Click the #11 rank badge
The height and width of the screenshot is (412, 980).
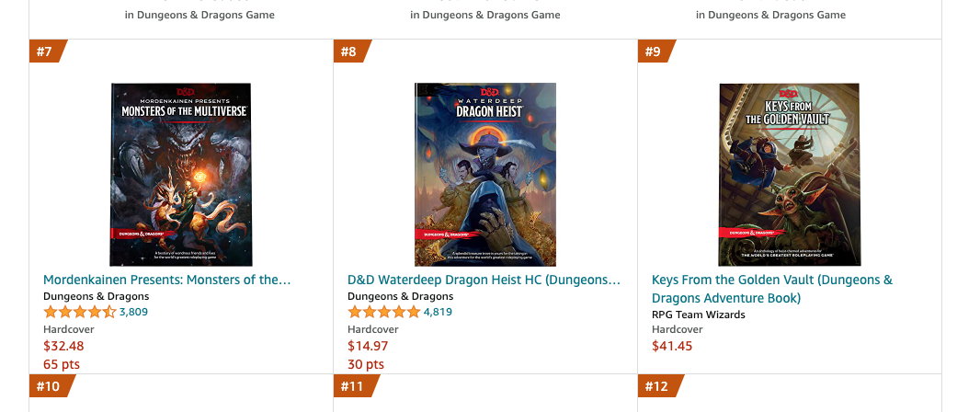click(352, 386)
